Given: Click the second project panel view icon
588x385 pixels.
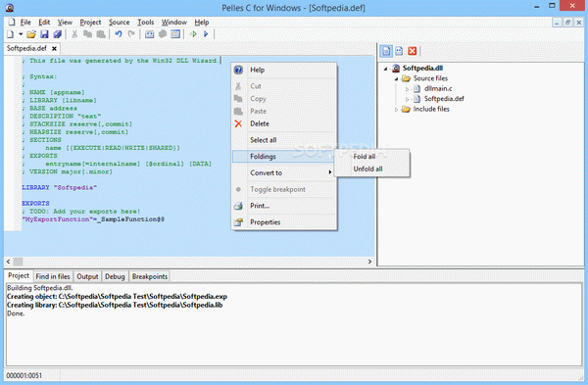Looking at the screenshot, I should coord(399,51).
